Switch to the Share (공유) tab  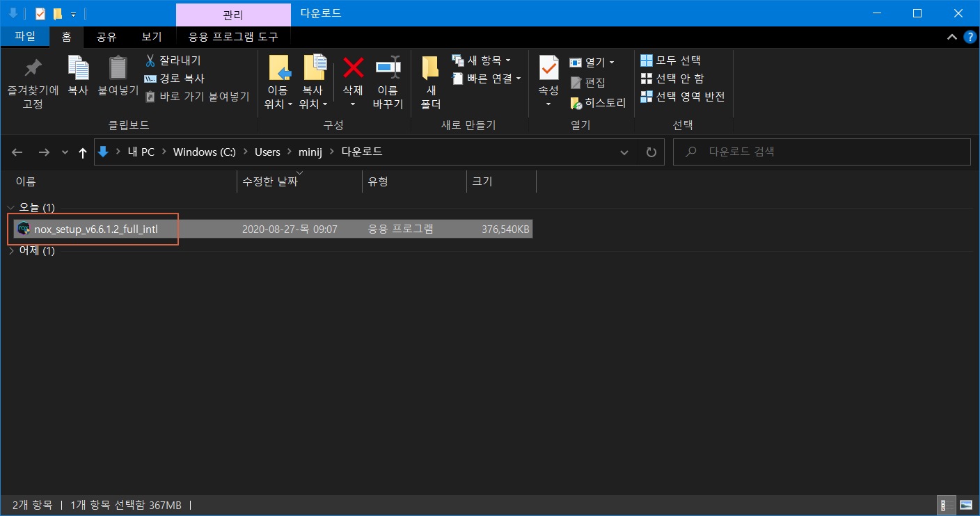pyautogui.click(x=106, y=37)
